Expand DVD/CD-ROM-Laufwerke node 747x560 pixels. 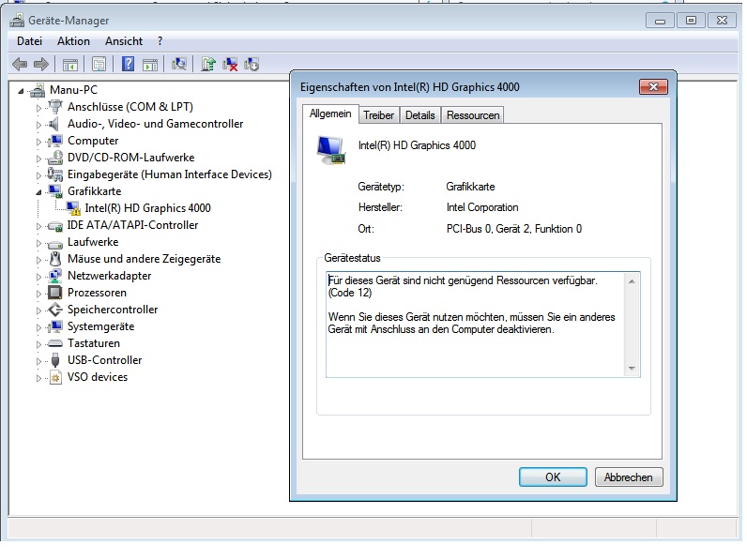coord(38,159)
